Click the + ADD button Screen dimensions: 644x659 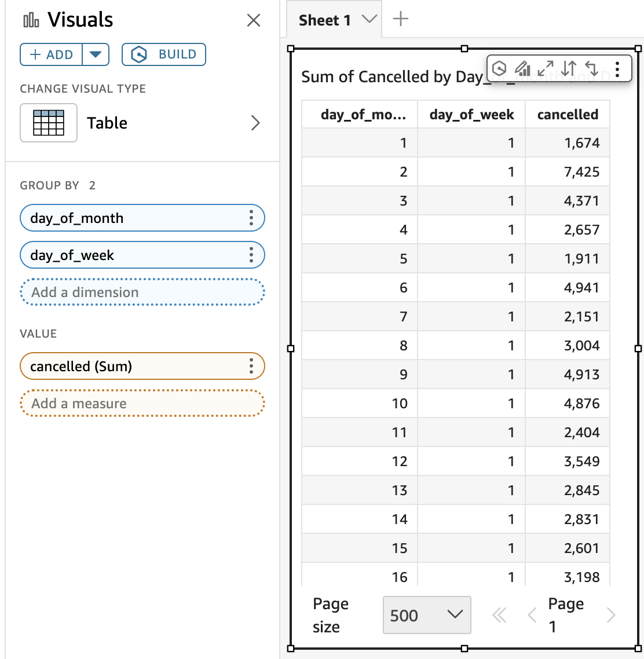coord(52,54)
